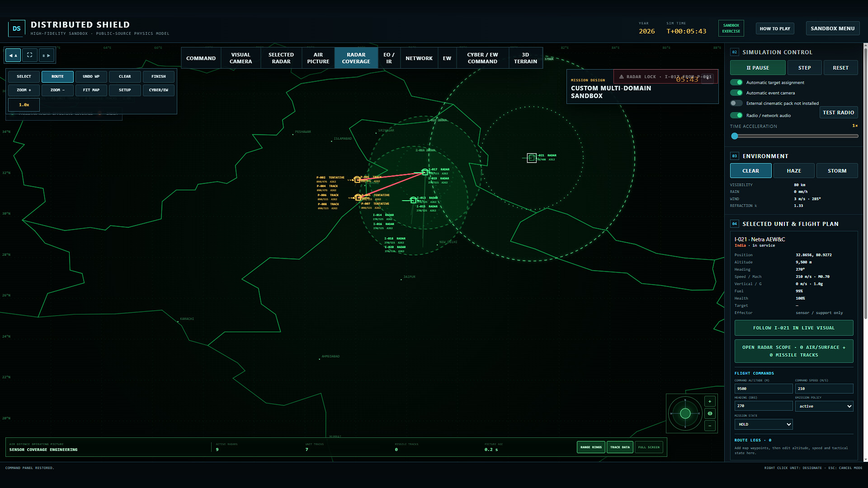Click the Command Altitude input field

point(764,389)
